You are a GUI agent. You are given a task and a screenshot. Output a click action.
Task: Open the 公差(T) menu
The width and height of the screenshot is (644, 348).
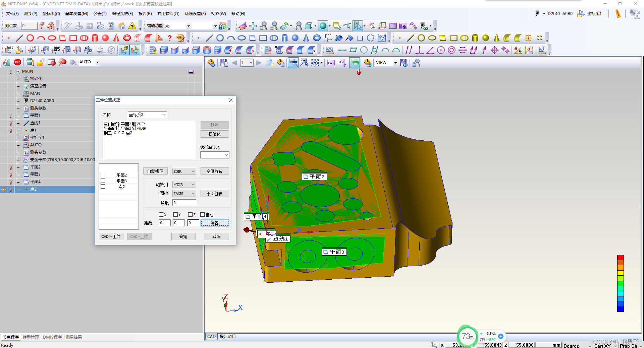click(x=100, y=14)
